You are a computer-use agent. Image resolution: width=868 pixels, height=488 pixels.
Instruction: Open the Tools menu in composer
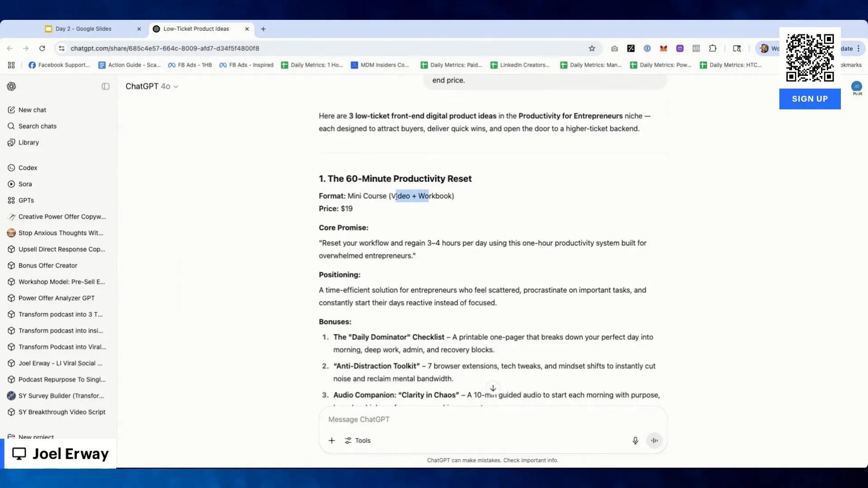click(358, 441)
